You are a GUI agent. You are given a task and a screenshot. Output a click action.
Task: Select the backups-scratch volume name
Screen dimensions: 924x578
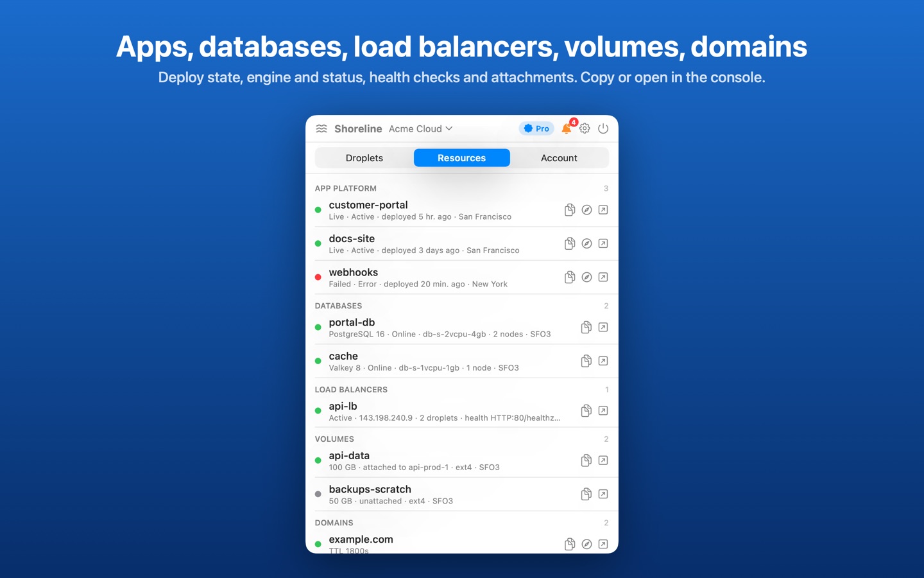[x=370, y=489]
